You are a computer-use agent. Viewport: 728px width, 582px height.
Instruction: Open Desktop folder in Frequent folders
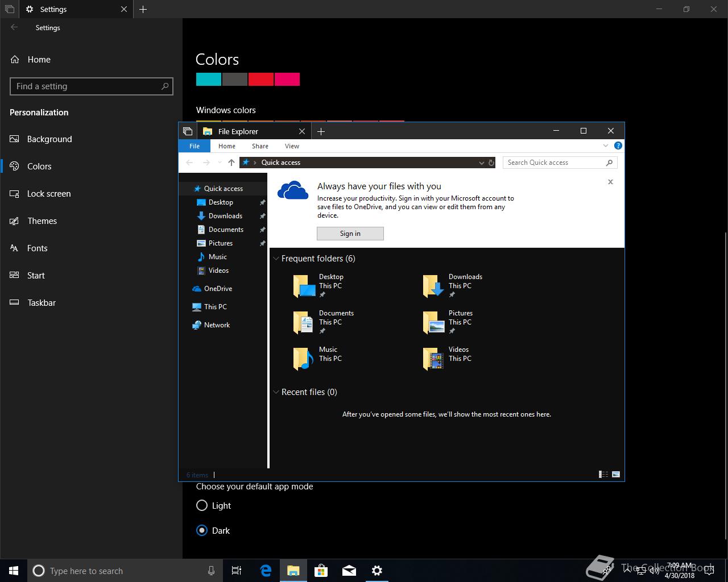click(319, 286)
